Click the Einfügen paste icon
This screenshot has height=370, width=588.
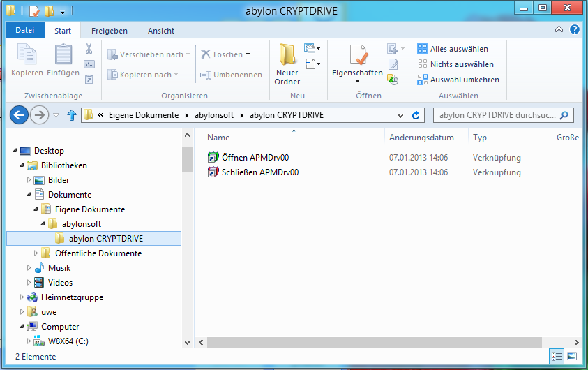(63, 54)
